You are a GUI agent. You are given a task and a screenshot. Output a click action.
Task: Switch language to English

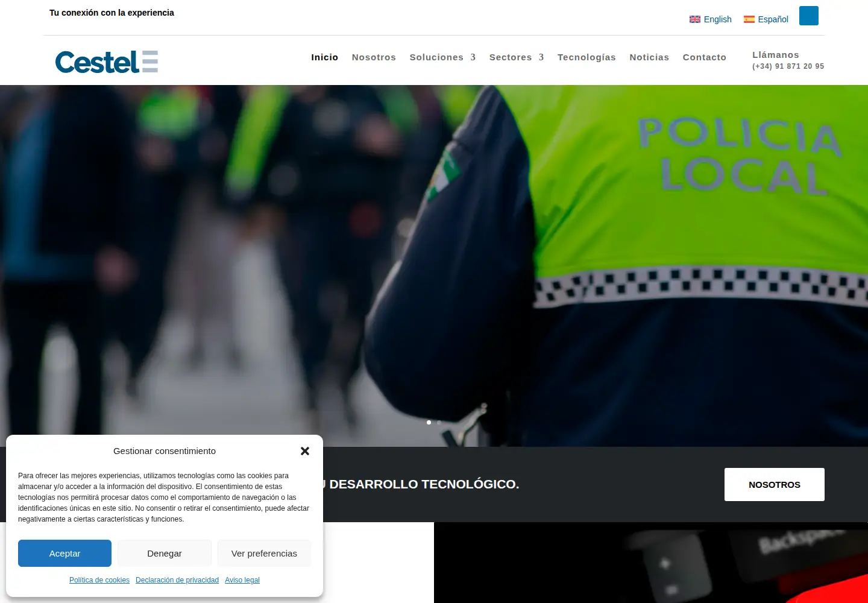click(717, 19)
